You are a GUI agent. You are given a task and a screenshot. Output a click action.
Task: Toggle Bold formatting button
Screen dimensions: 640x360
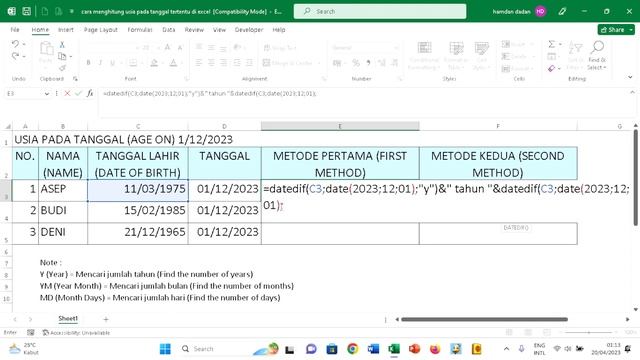[x=88, y=63]
